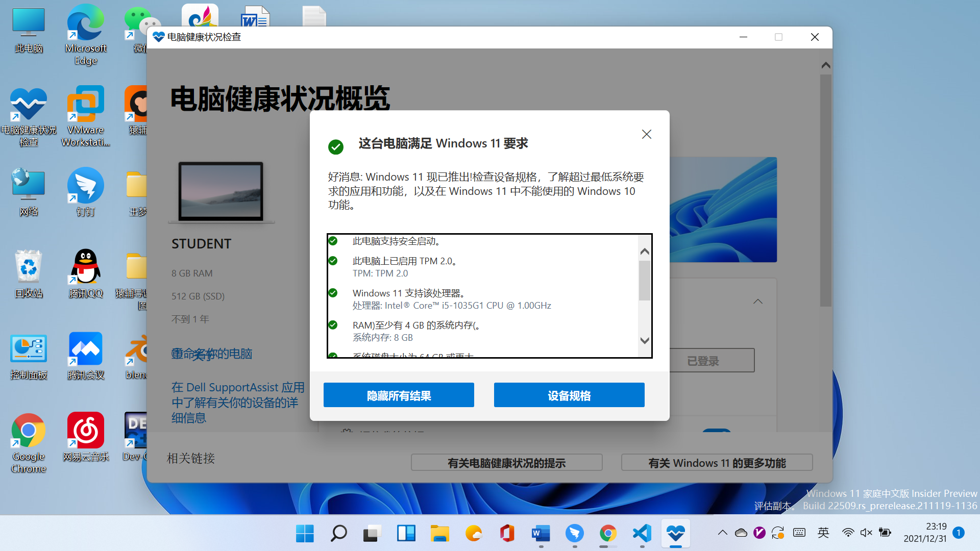Open the clock and date panel
Image resolution: width=980 pixels, height=551 pixels.
click(925, 532)
